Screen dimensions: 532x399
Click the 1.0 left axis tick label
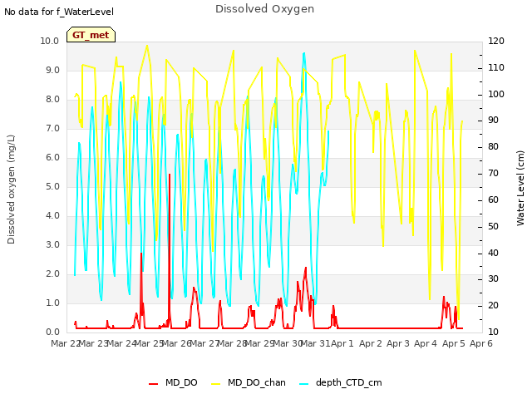click(x=52, y=303)
